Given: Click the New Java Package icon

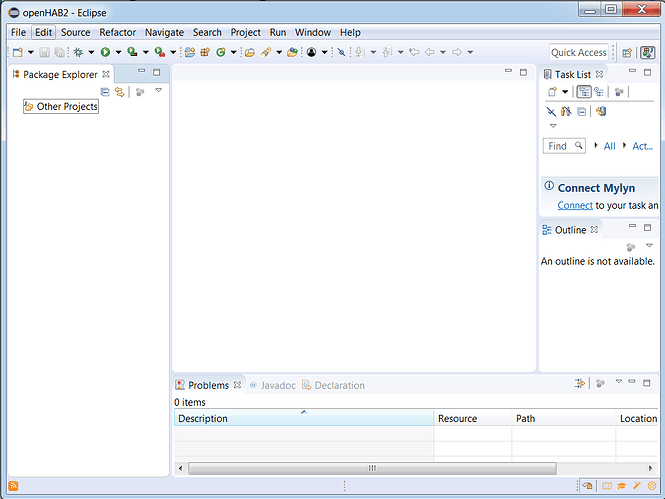Looking at the screenshot, I should pyautogui.click(x=204, y=52).
